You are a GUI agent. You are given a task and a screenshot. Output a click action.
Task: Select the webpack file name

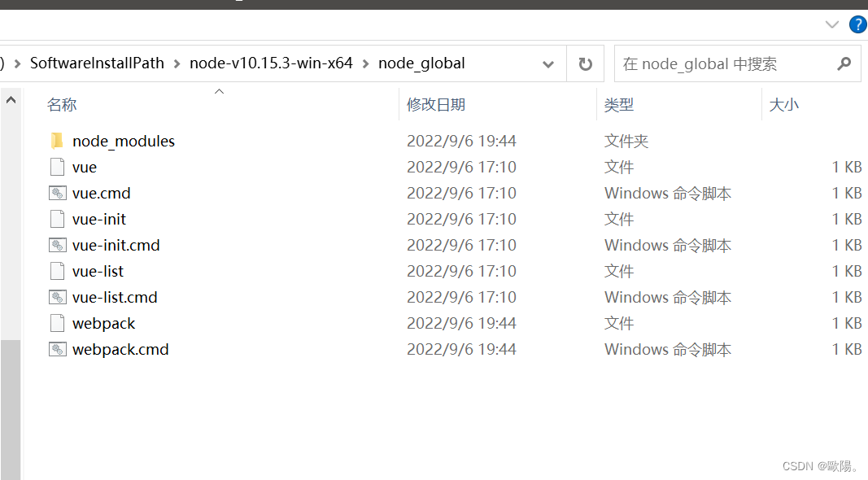coord(103,323)
